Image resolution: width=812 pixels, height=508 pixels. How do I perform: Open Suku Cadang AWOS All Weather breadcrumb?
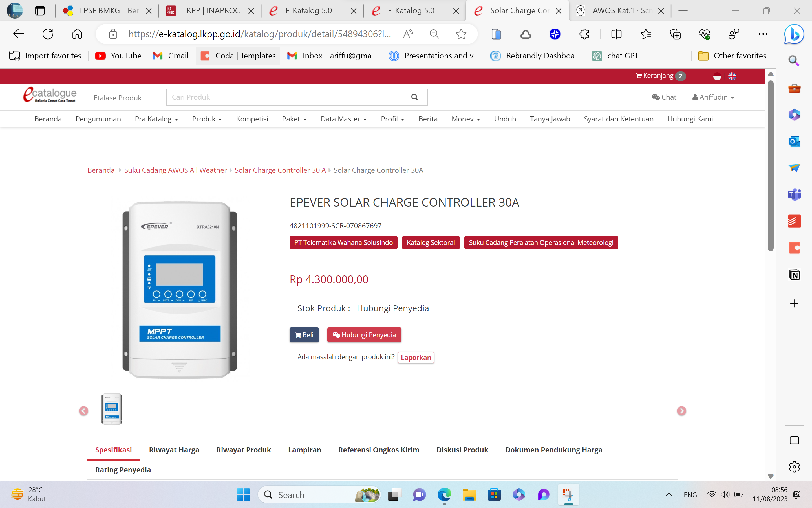point(175,170)
